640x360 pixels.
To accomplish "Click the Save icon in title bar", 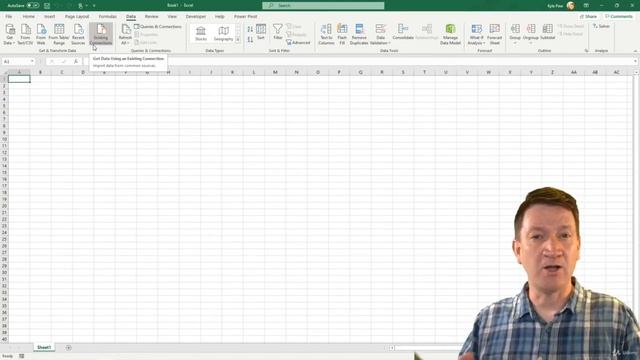I will pos(47,5).
